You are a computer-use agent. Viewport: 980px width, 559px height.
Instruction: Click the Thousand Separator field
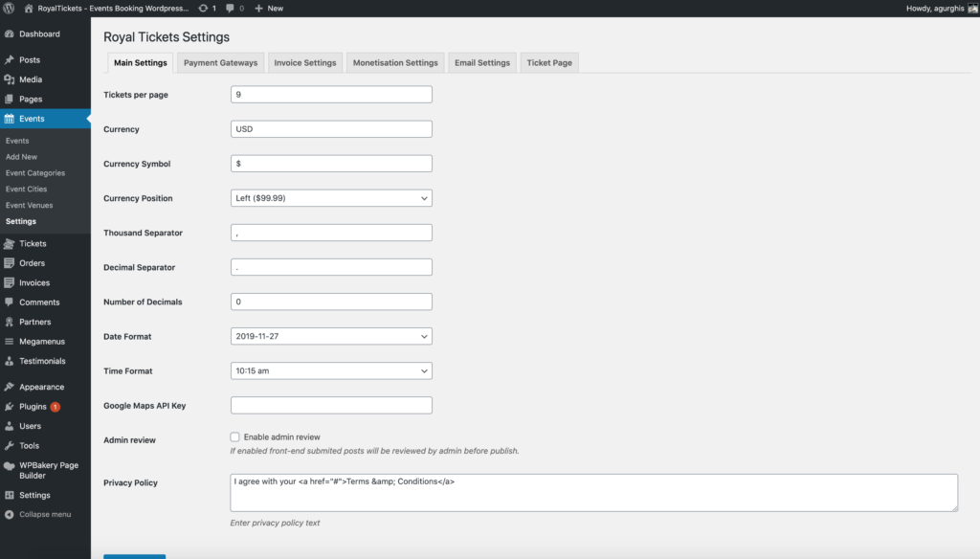pyautogui.click(x=331, y=233)
